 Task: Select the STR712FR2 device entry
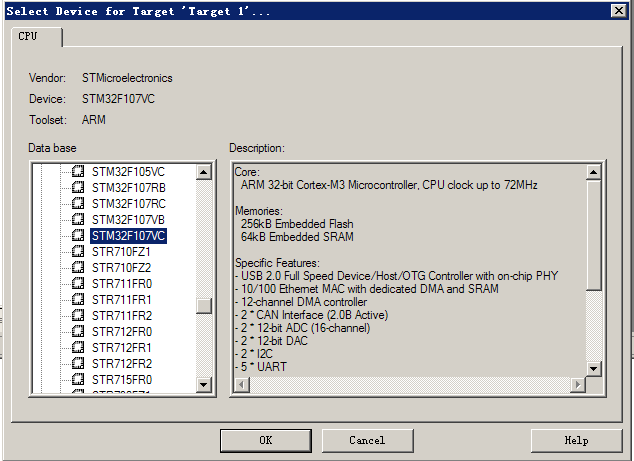122,364
